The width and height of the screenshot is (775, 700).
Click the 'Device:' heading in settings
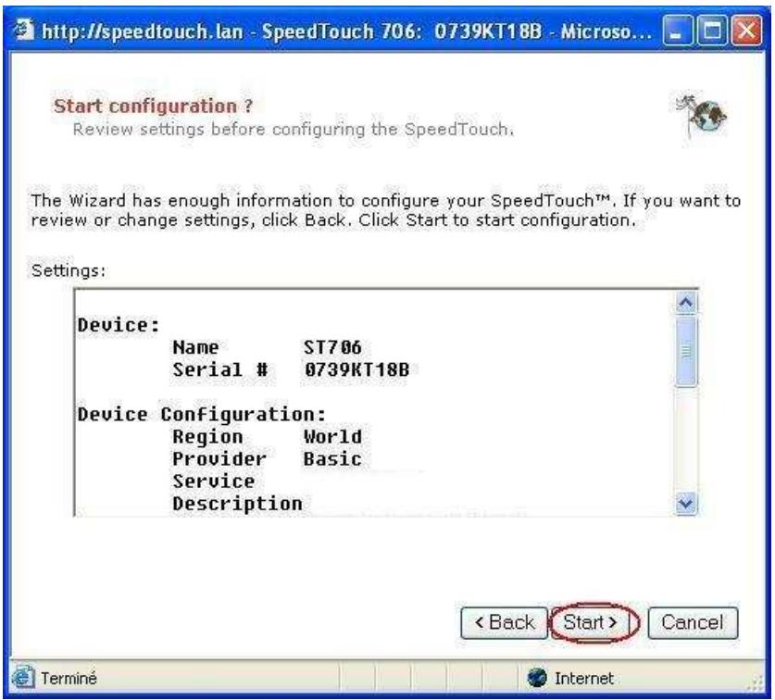(119, 326)
